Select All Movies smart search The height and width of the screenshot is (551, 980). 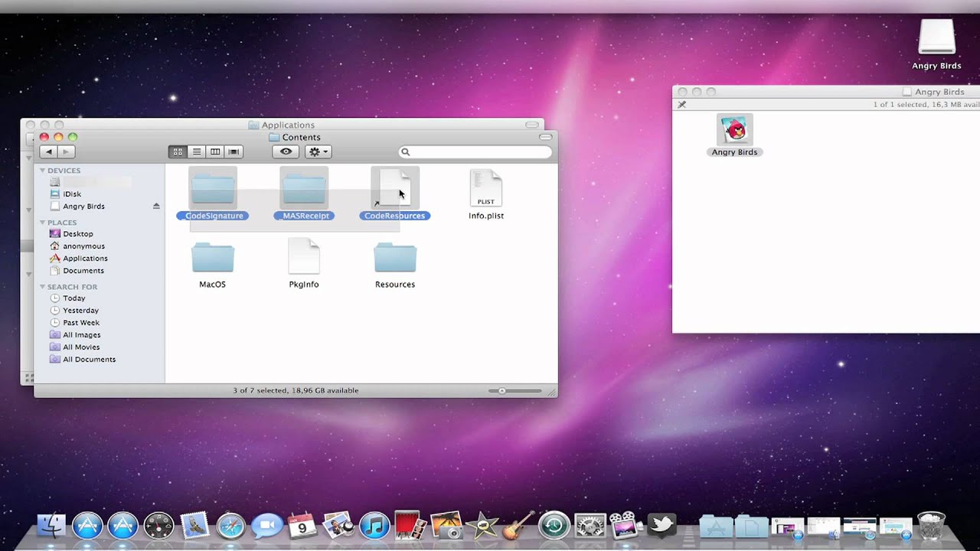click(x=81, y=347)
